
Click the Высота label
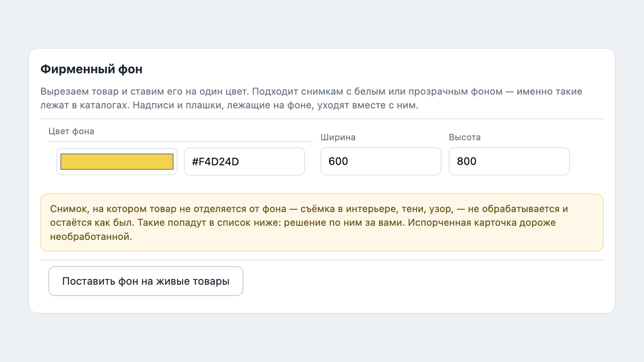coord(465,137)
